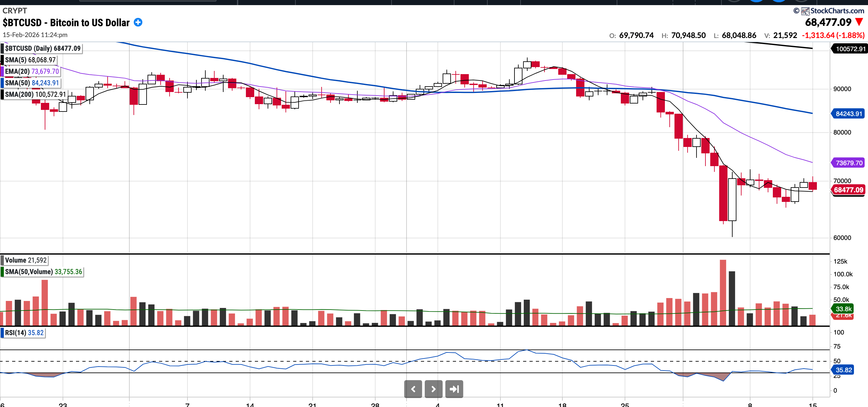Select the $BTCUSD (Daily) legend label

[42, 48]
